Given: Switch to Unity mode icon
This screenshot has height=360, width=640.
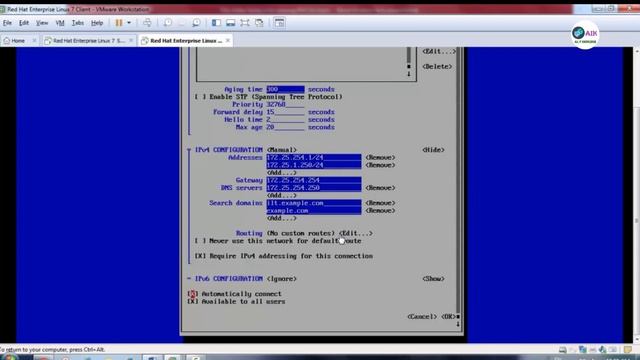Looking at the screenshot, I should [x=259, y=23].
